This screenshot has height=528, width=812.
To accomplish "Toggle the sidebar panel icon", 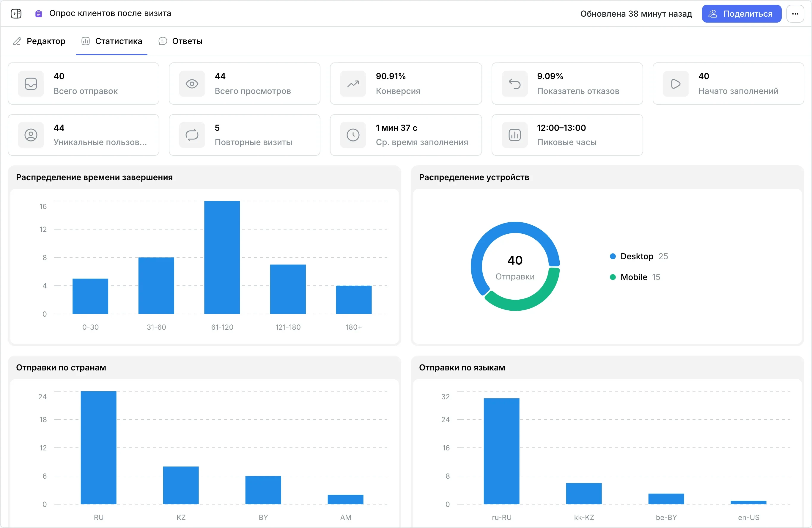I will point(16,14).
